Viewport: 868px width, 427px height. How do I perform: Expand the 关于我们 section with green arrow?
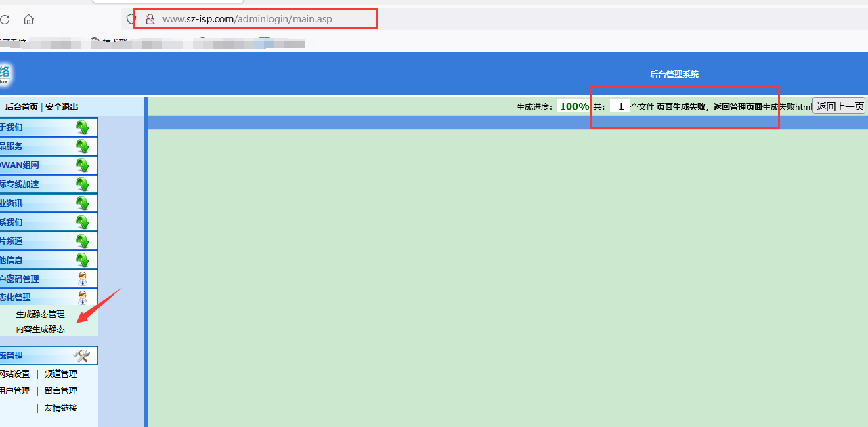82,127
